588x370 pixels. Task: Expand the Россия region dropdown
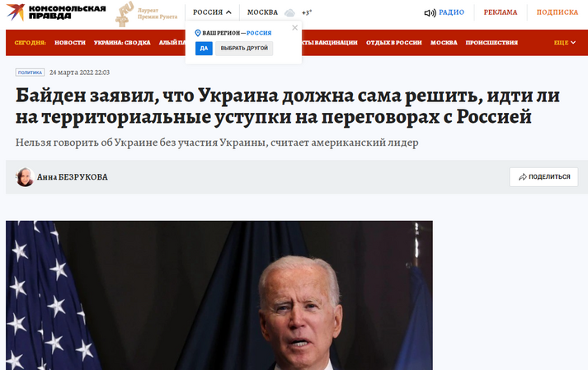[212, 12]
